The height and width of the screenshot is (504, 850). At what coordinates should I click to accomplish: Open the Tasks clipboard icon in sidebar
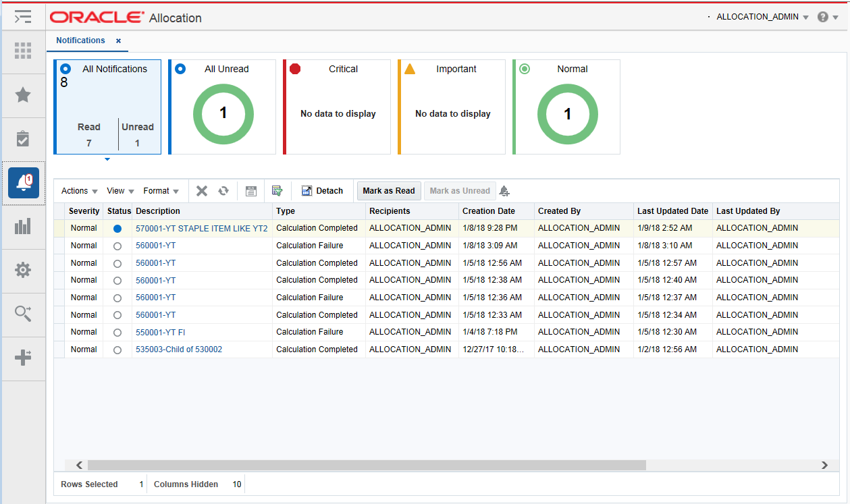point(23,139)
